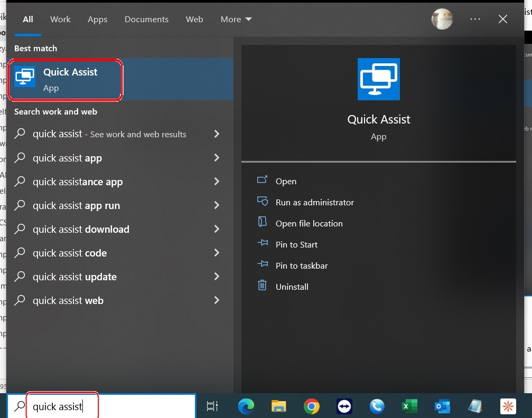Open TeamViewer from the taskbar
The width and height of the screenshot is (532, 418).
(x=344, y=406)
